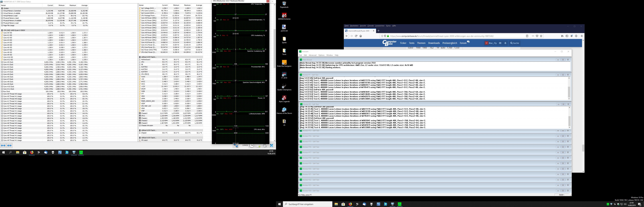
Task: Launch Enter the Gungeon shortcut
Action: coord(284,64)
